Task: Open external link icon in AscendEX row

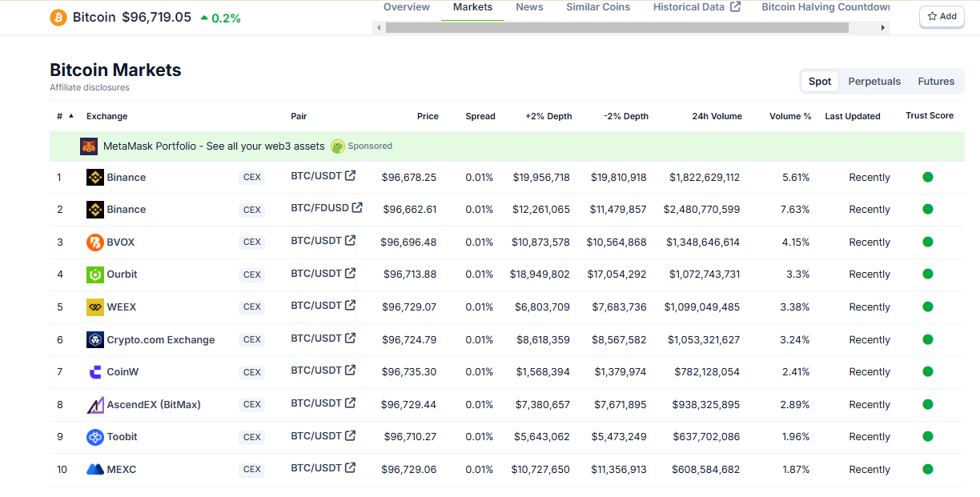Action: (x=350, y=403)
